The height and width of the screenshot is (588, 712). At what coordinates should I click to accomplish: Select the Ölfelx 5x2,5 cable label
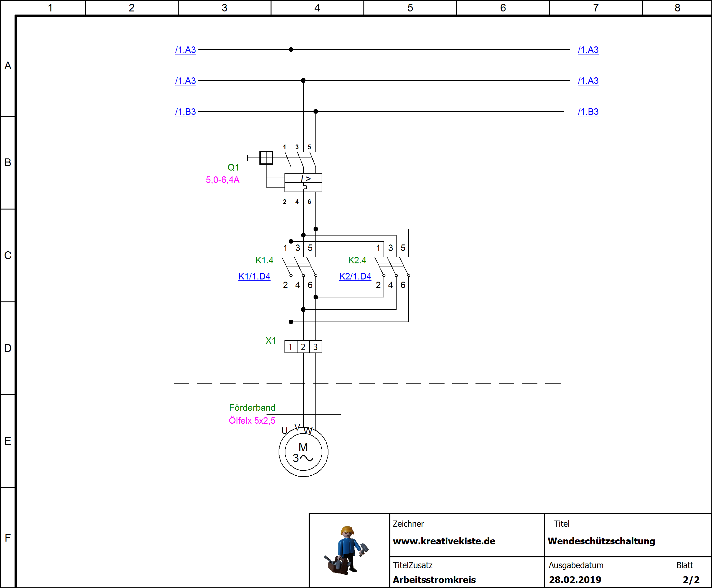252,421
